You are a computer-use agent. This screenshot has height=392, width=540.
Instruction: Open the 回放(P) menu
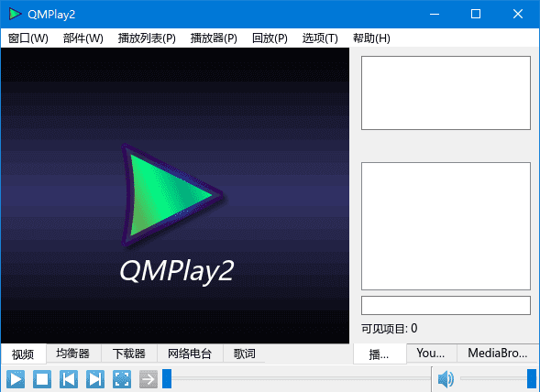[270, 38]
